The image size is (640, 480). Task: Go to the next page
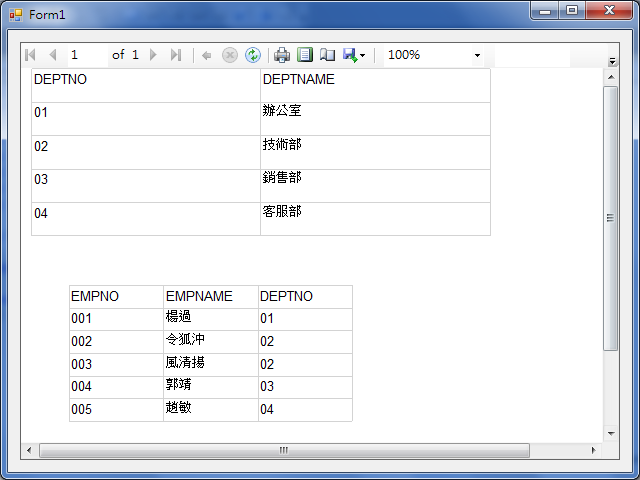click(153, 55)
